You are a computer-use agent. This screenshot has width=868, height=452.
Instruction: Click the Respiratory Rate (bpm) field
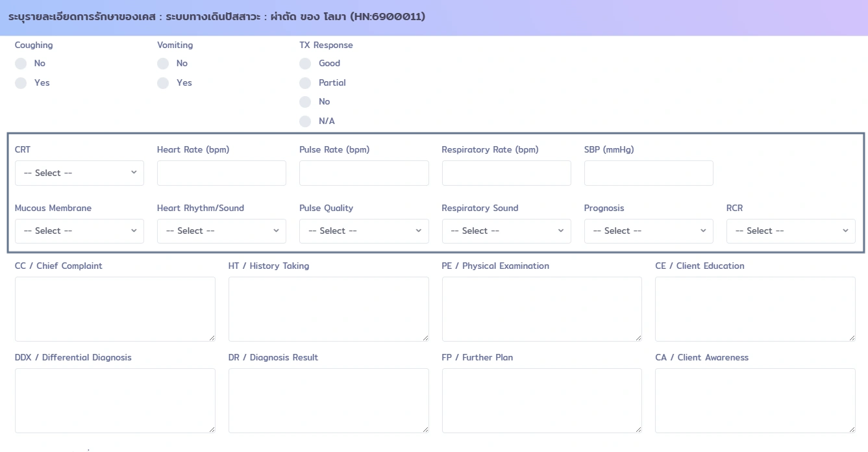pyautogui.click(x=506, y=173)
